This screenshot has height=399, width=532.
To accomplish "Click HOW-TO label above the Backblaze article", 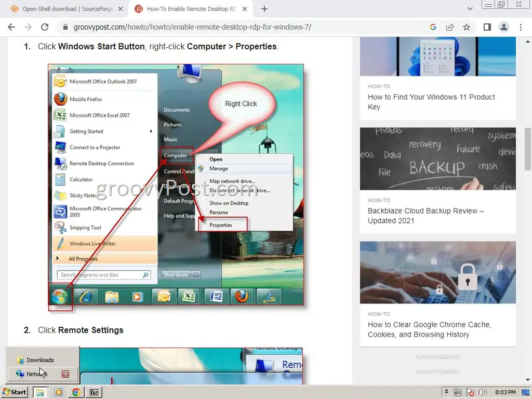I will 379,200.
